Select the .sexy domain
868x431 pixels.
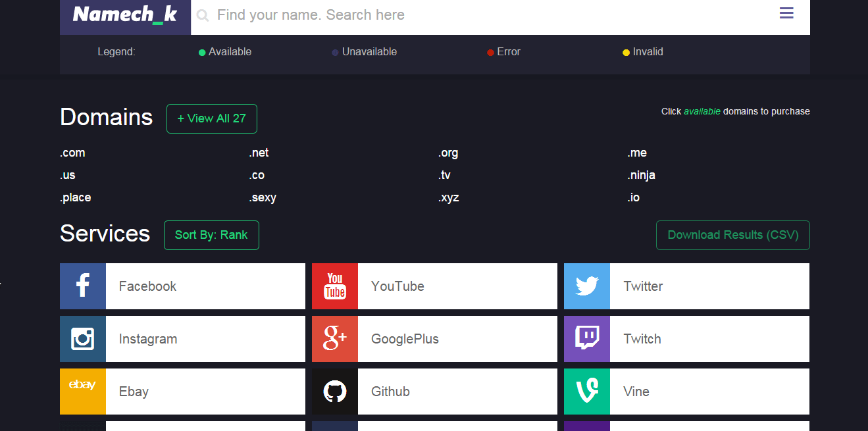click(263, 197)
